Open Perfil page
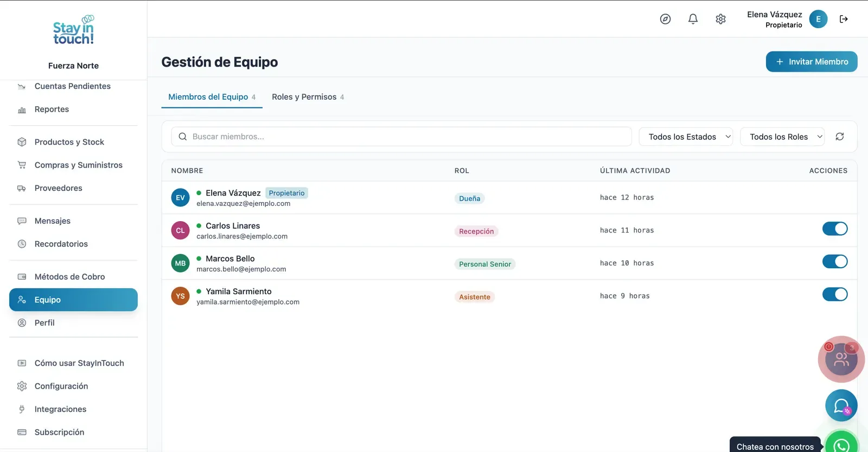Viewport: 868px width, 452px height. pos(73,323)
